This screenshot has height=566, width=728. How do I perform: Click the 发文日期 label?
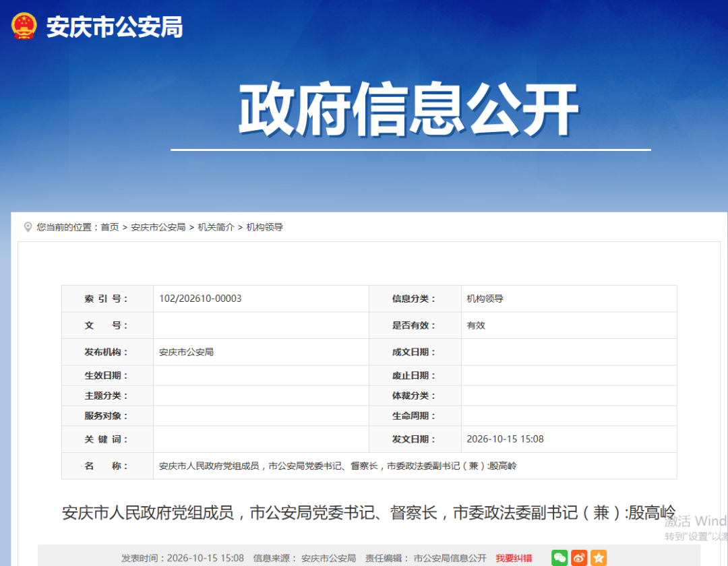click(413, 439)
